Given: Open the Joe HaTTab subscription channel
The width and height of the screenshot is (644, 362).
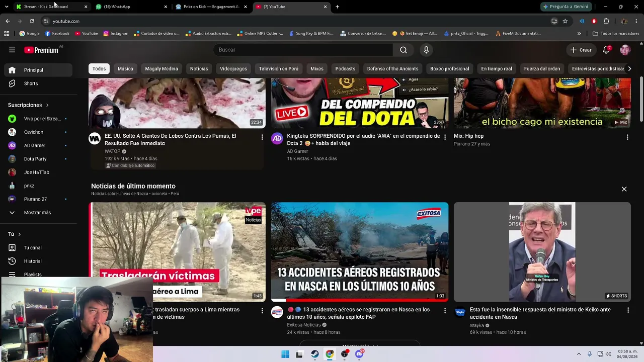Looking at the screenshot, I should pyautogui.click(x=38, y=172).
